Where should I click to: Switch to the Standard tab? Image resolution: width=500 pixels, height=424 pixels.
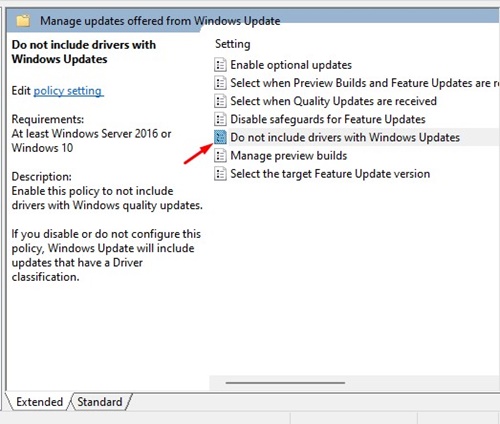(x=100, y=402)
